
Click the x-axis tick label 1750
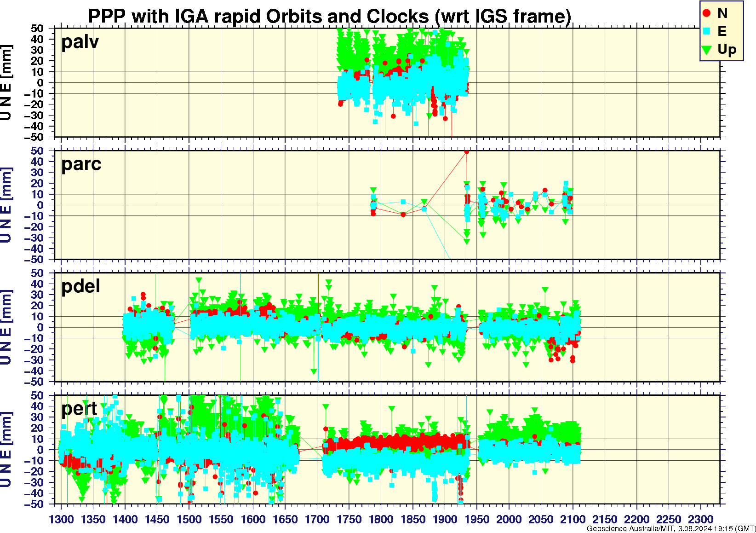coord(349,520)
